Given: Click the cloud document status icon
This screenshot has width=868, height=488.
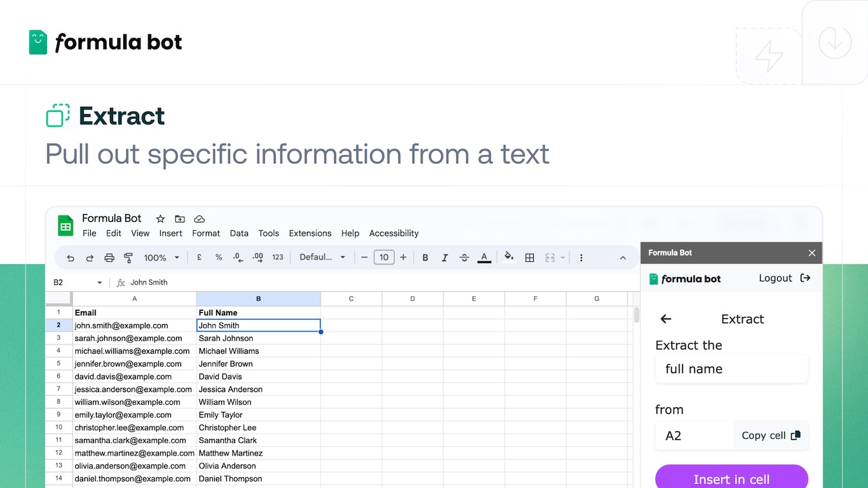Looking at the screenshot, I should [x=199, y=219].
